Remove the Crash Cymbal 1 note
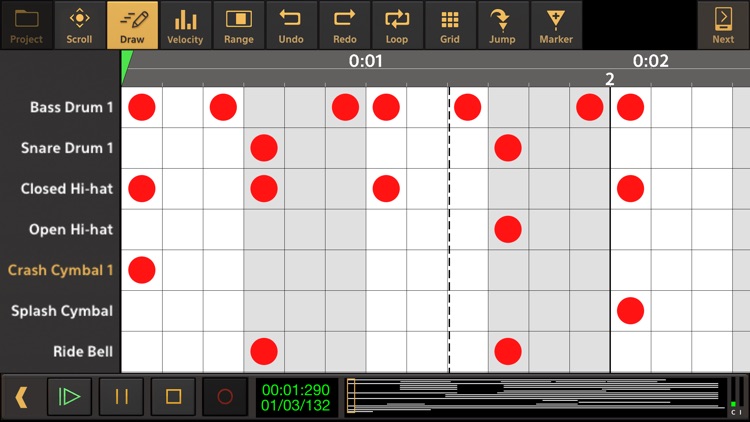Image resolution: width=750 pixels, height=422 pixels. [x=142, y=270]
